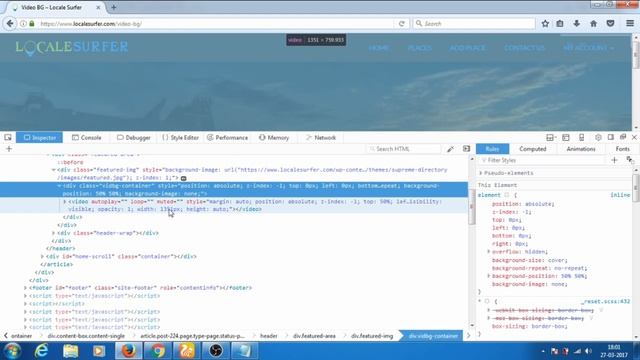The height and width of the screenshot is (360, 640).
Task: Click the CONTACT US navigation link
Action: (x=524, y=48)
